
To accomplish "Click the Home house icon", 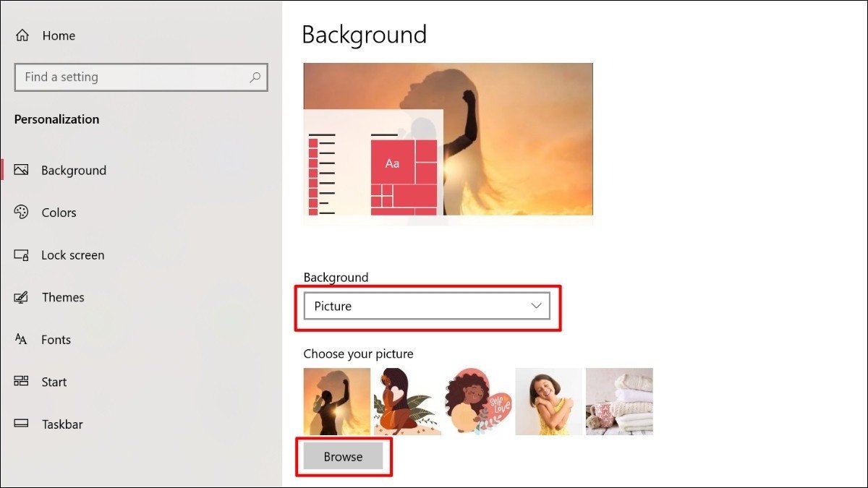I will pos(24,35).
